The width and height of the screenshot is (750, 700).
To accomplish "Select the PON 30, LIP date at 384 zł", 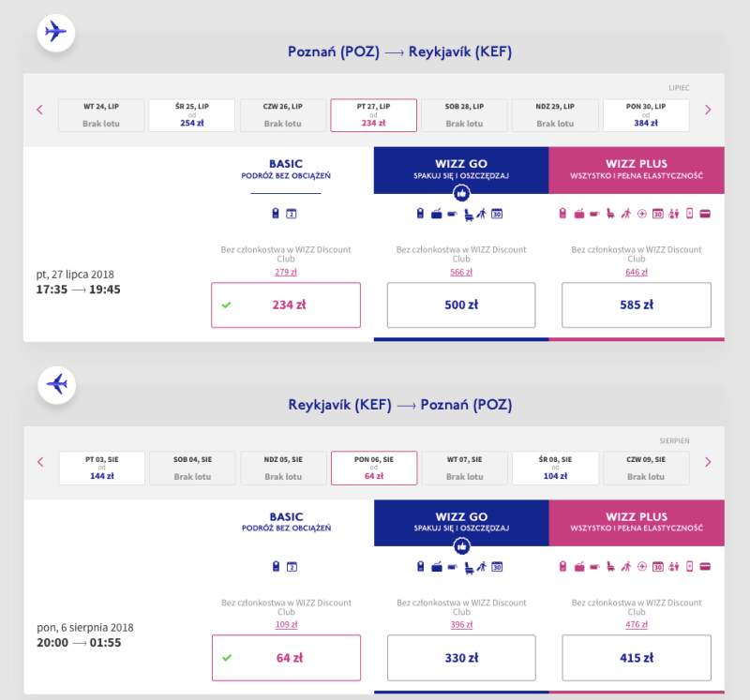I will tap(646, 115).
